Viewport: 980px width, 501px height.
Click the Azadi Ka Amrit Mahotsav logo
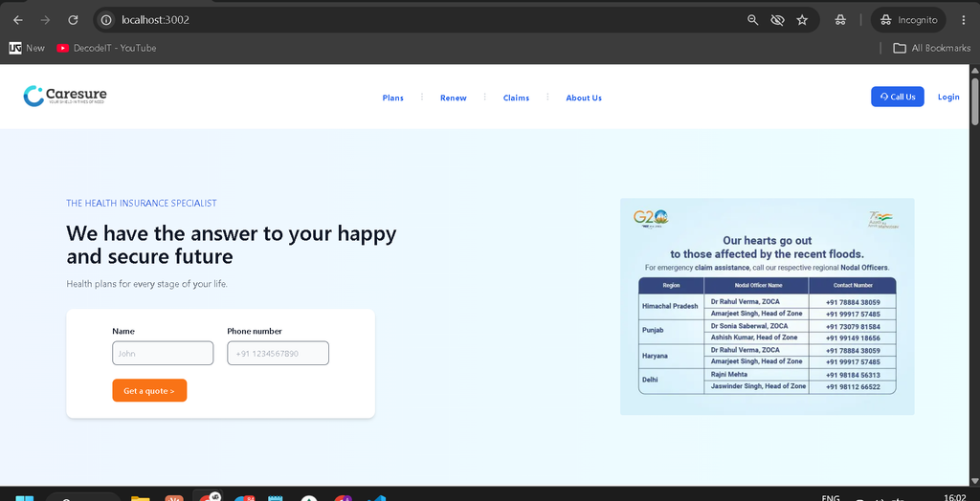pyautogui.click(x=883, y=220)
